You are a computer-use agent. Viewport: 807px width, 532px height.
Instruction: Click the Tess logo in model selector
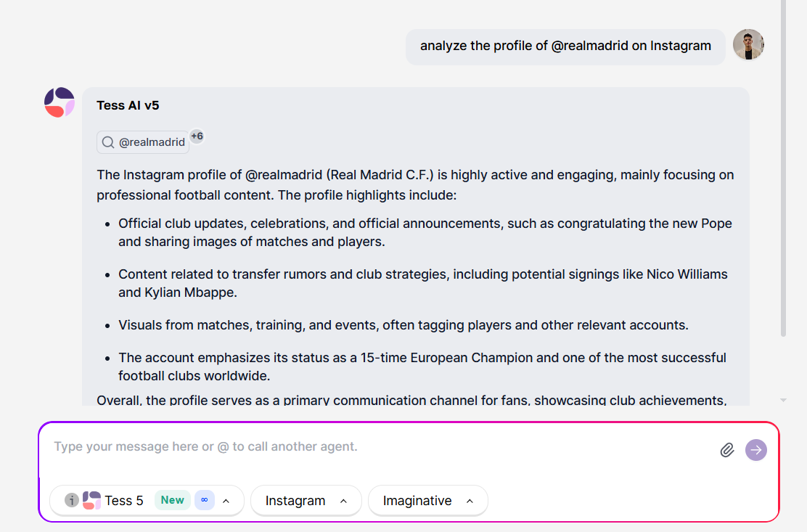(x=91, y=500)
